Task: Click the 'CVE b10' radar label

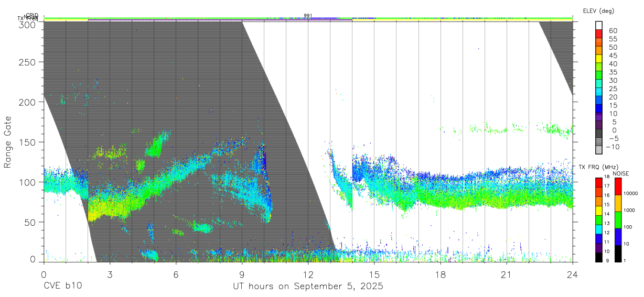Action: click(x=62, y=287)
